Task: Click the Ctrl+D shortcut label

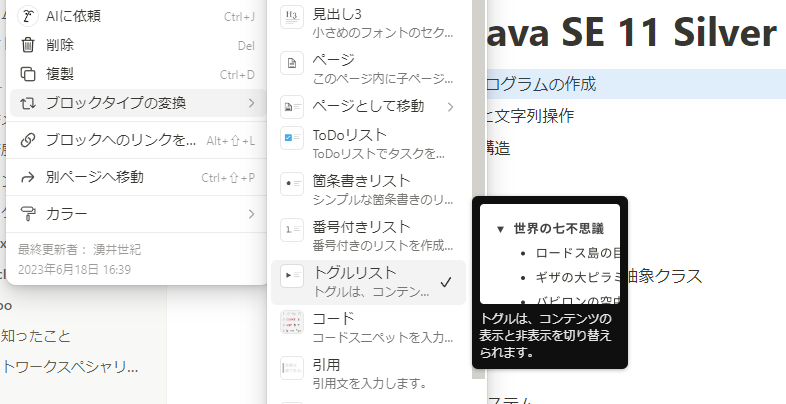Action: (x=237, y=75)
